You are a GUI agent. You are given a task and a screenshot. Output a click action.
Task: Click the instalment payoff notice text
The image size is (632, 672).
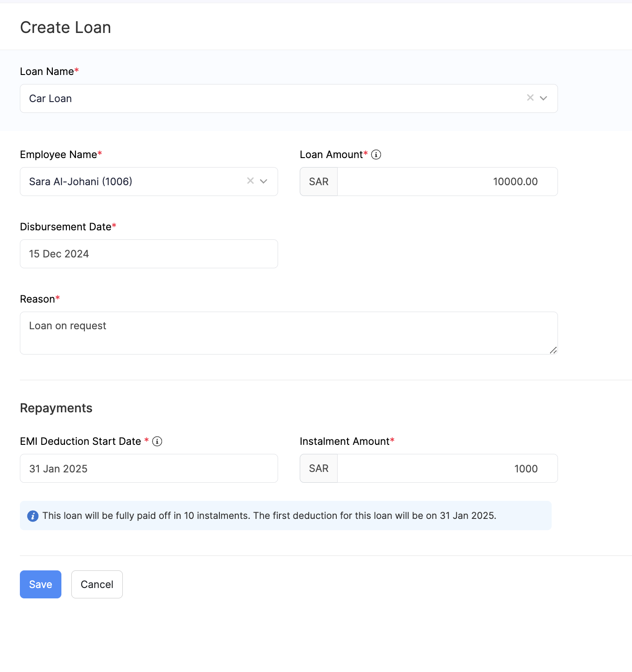click(269, 516)
